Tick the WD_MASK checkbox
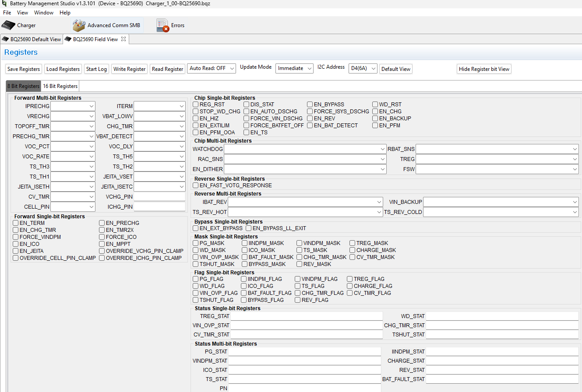 coord(196,250)
